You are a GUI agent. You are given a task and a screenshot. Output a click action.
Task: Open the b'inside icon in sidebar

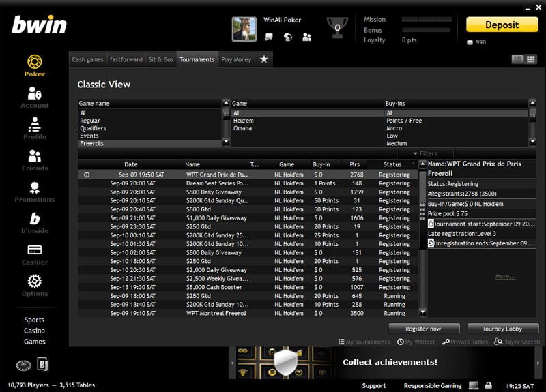[35, 219]
